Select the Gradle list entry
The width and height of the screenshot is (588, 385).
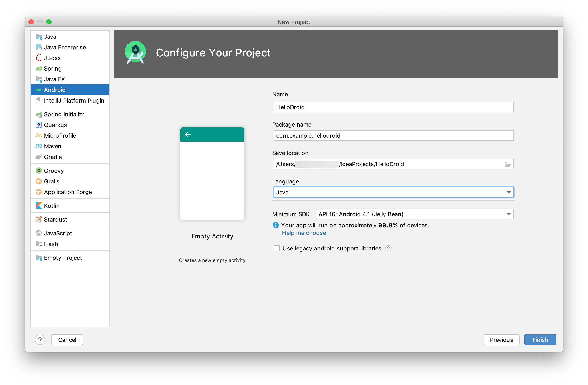[x=70, y=157]
